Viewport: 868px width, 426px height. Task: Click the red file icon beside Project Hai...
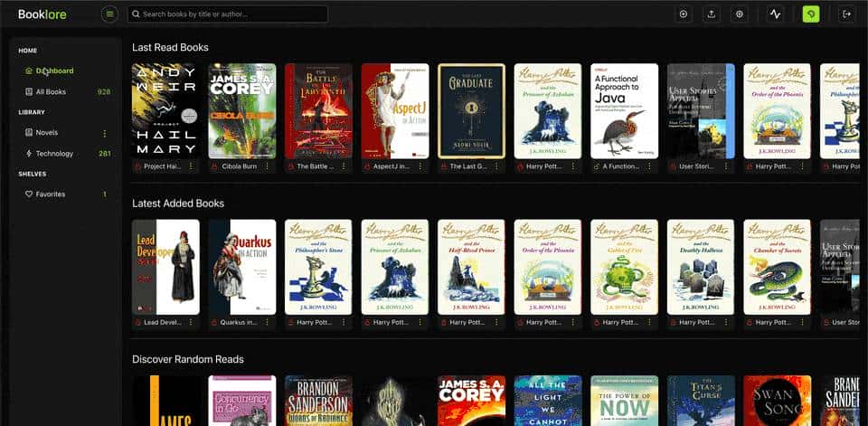[x=137, y=166]
